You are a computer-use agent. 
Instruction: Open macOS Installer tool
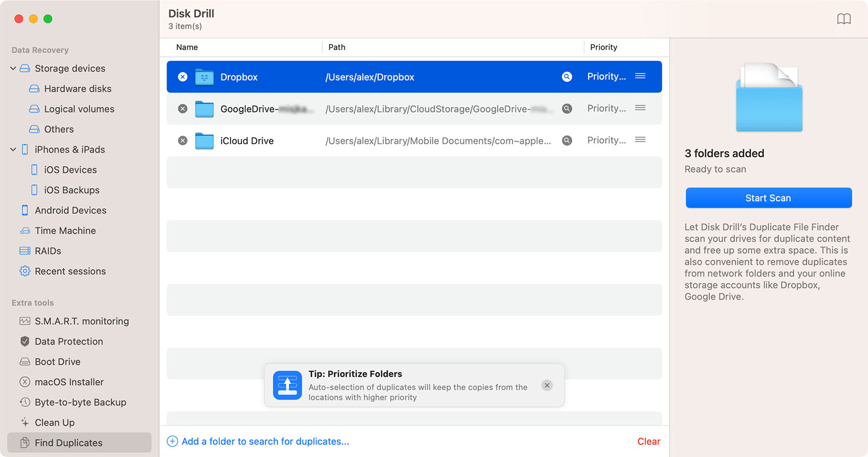(x=69, y=382)
